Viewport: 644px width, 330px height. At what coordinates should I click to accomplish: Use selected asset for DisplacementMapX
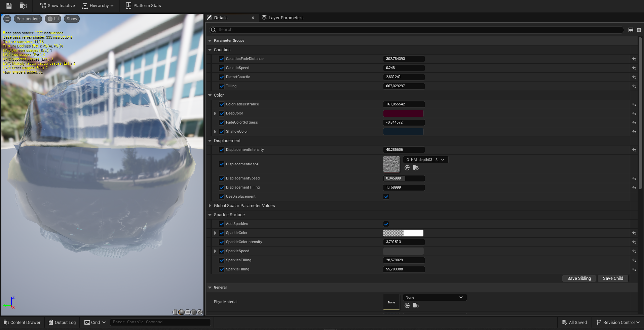(x=407, y=168)
